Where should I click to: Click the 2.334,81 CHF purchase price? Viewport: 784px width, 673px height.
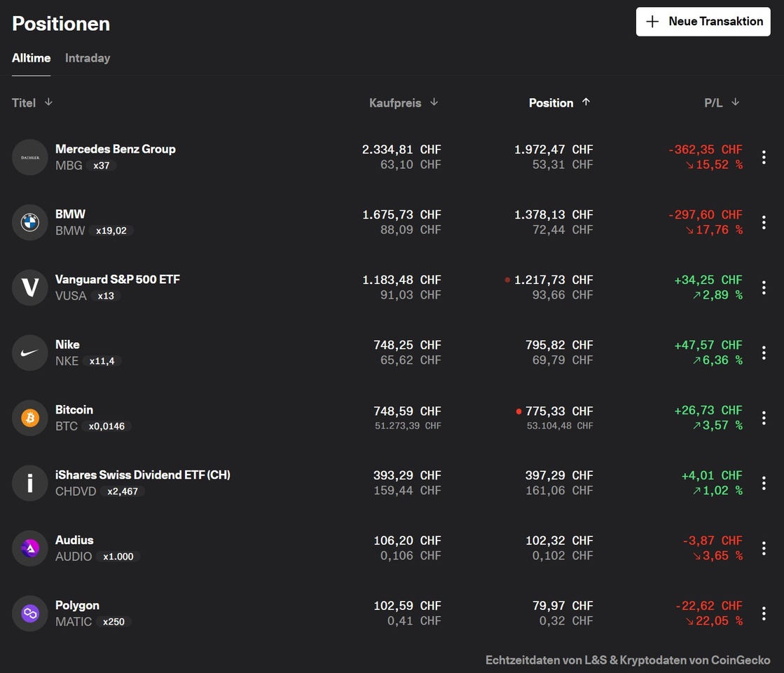[401, 149]
